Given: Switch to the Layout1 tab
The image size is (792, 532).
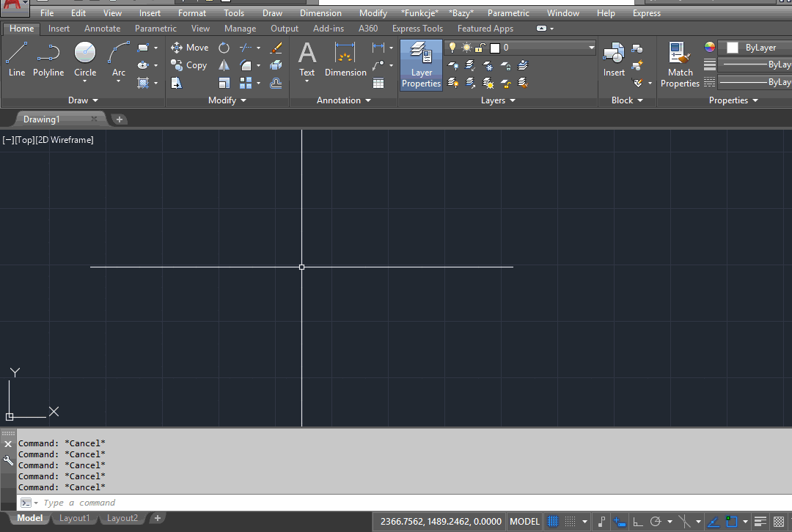Looking at the screenshot, I should [74, 518].
